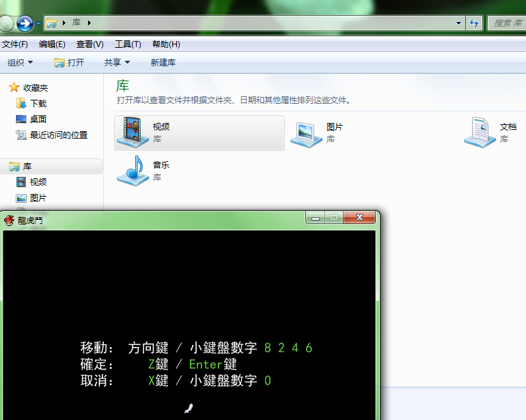Image resolution: width=526 pixels, height=420 pixels.
Task: Click 库 breadcrumb in address bar
Action: coord(77,23)
